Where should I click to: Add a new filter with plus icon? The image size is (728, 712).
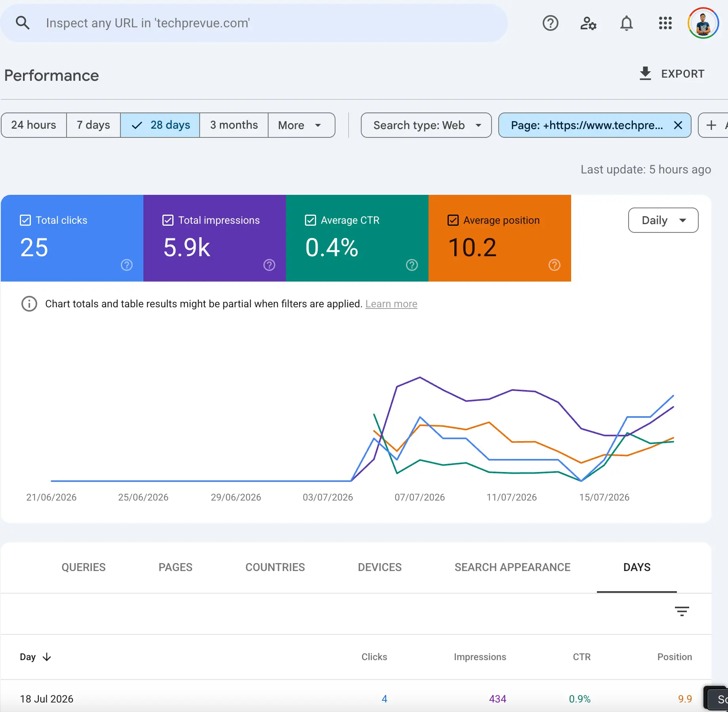711,125
